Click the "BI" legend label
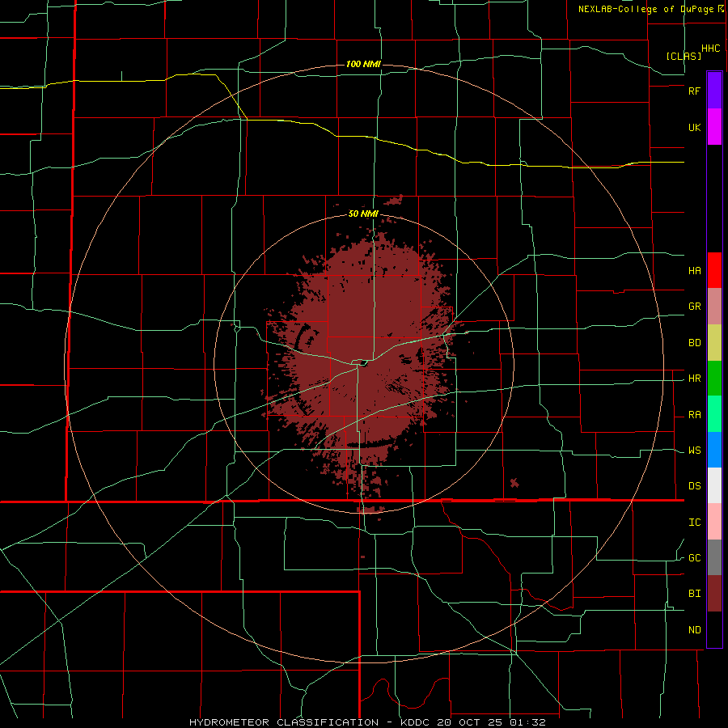Viewport: 728px width, 728px height. [x=694, y=594]
